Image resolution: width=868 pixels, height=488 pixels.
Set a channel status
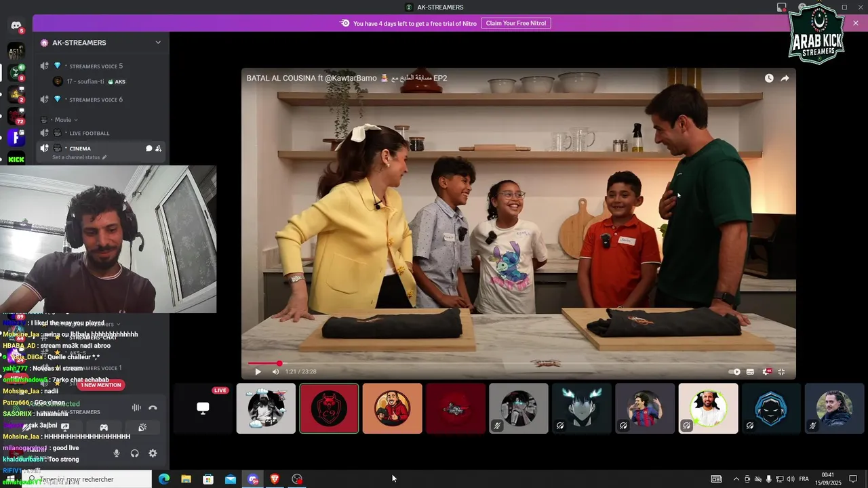click(79, 157)
